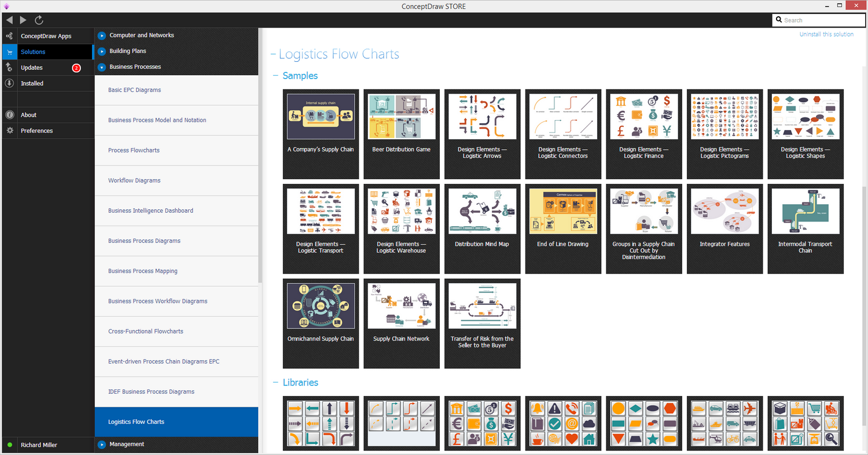Viewport: 868px width, 455px height.
Task: Click the About info icon
Action: coord(9,115)
